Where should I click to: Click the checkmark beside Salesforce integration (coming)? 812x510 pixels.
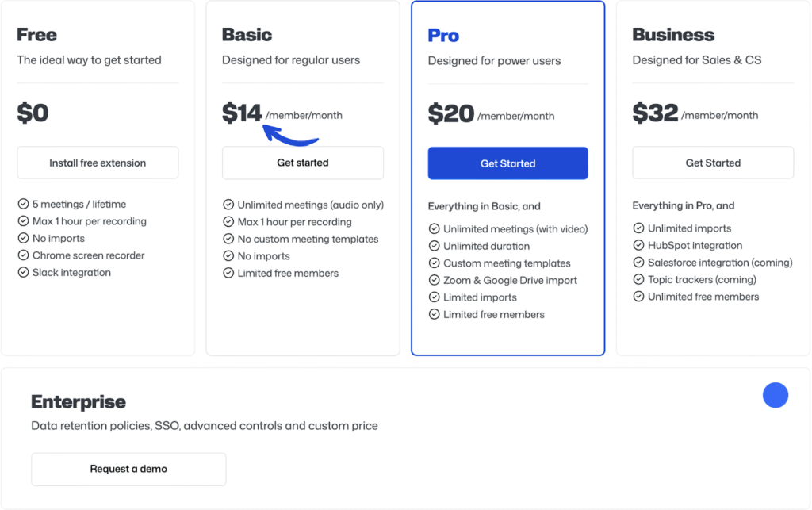(638, 263)
